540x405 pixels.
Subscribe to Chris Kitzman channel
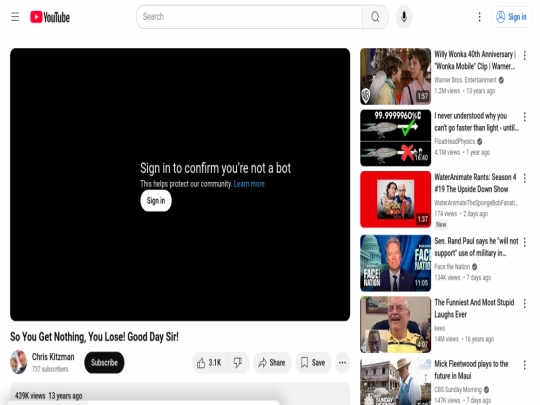[104, 362]
